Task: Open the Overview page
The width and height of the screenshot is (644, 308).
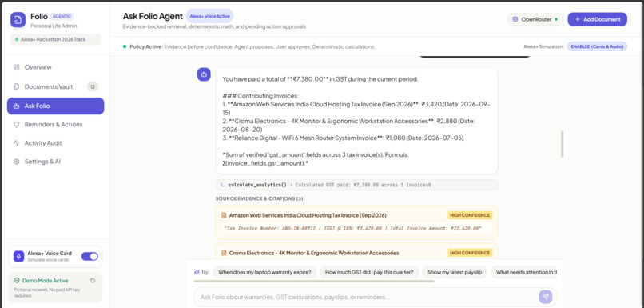Action: 55,67
